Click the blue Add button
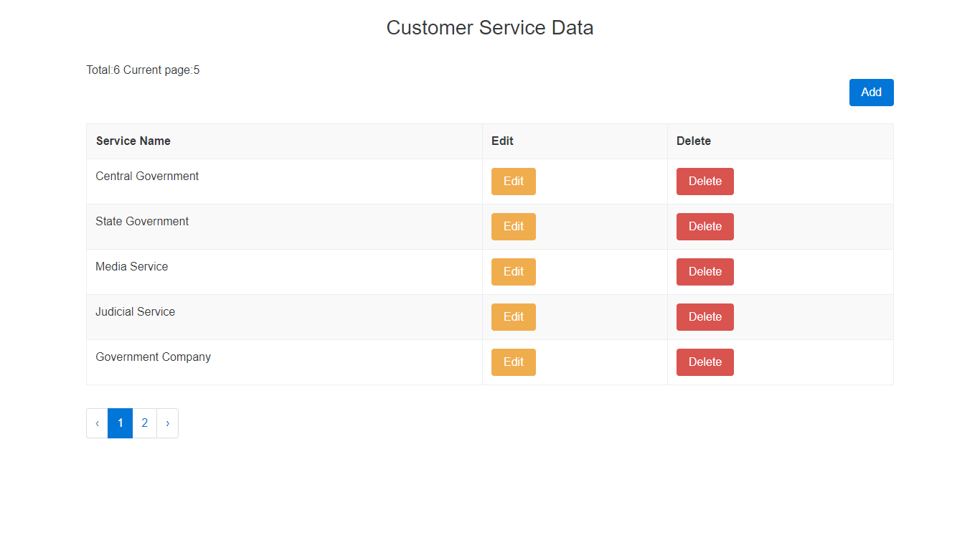Screen dimensions: 980x551 click(x=871, y=93)
